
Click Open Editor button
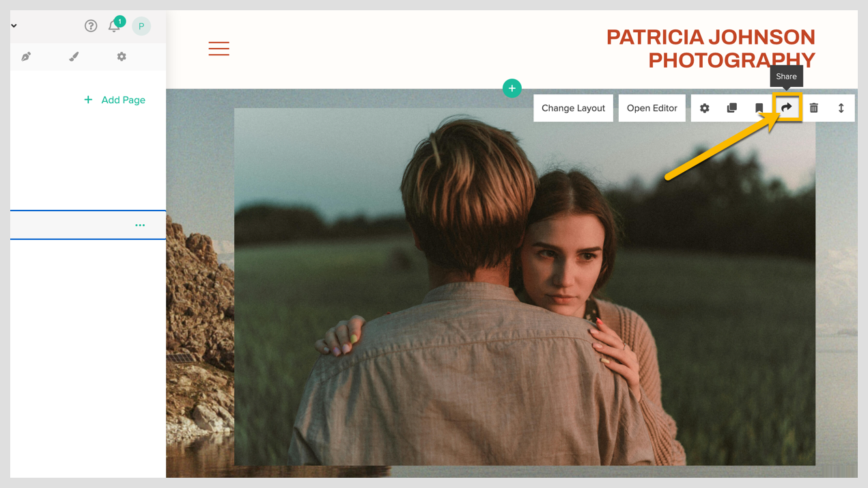pyautogui.click(x=652, y=108)
